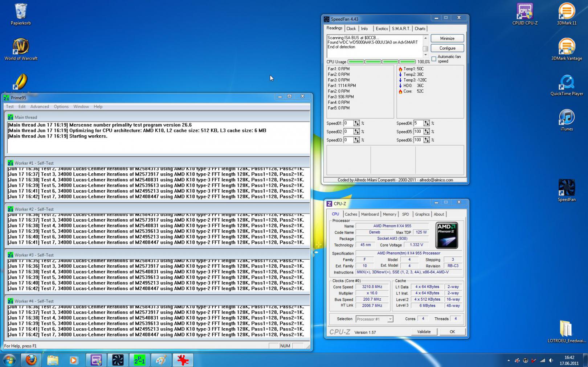
Task: Click the network signal icon in system tray
Action: 542,360
